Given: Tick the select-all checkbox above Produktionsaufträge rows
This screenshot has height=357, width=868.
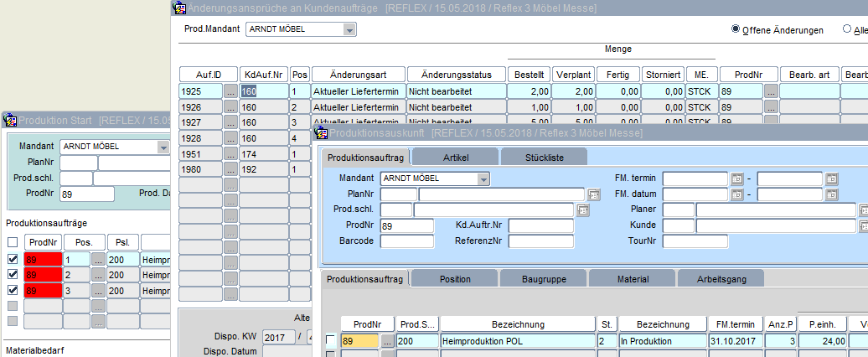Looking at the screenshot, I should (12, 242).
